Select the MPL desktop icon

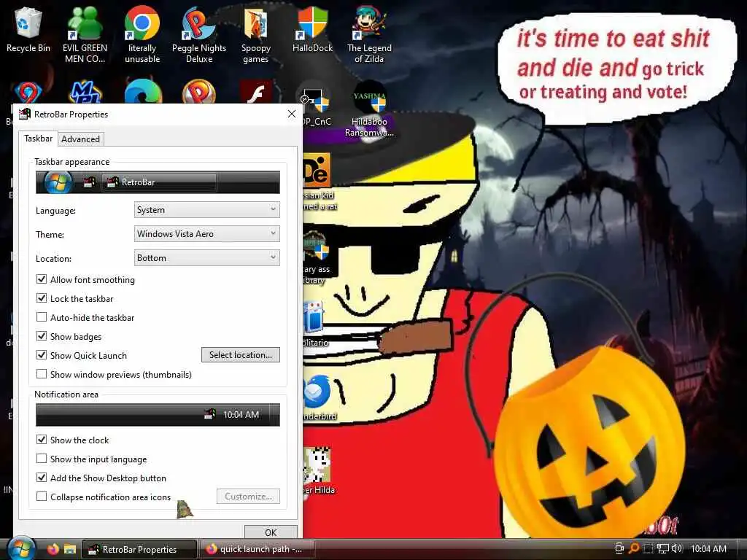(x=85, y=91)
